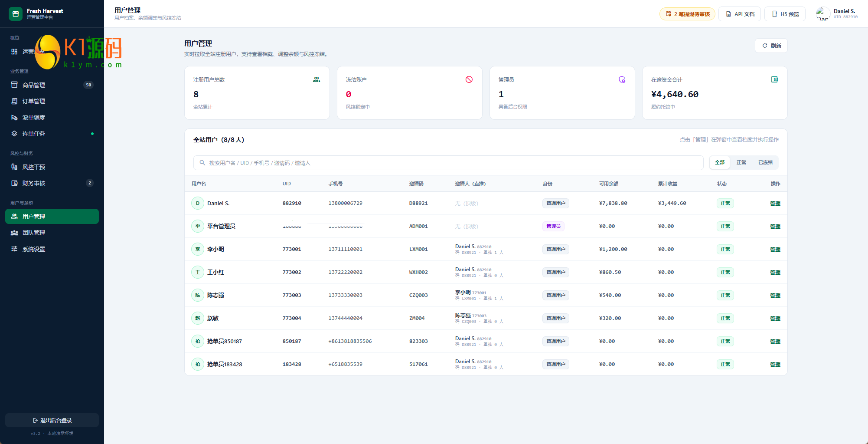868x444 pixels.
Task: Click the 可用余额 column header
Action: coord(609,184)
